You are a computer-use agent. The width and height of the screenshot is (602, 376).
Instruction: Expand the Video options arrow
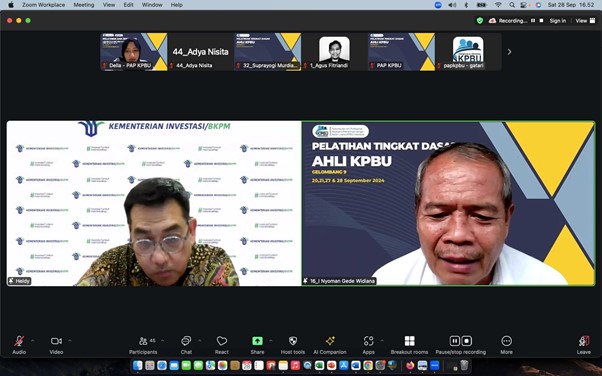[x=69, y=340]
